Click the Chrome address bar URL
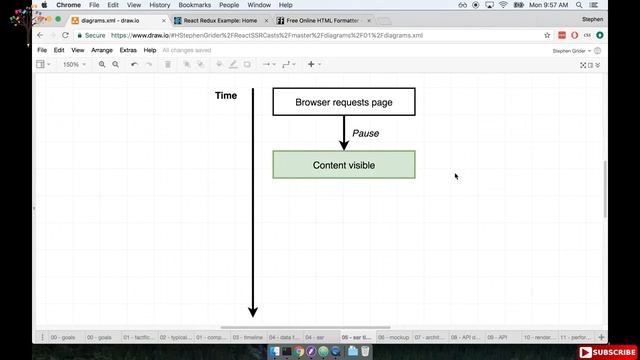 267,36
